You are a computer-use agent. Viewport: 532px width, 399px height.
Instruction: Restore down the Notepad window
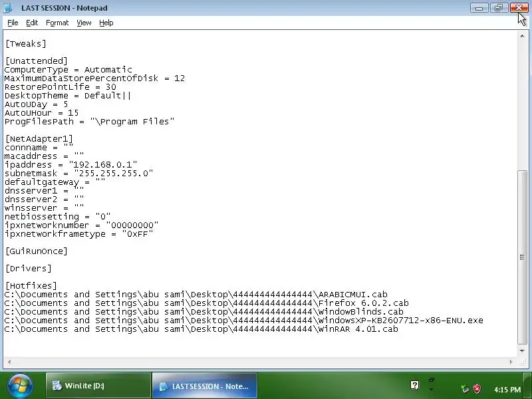(499, 8)
